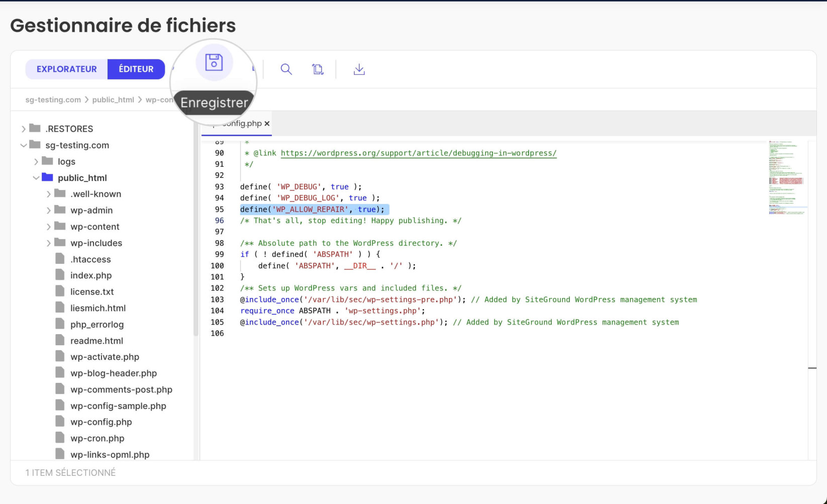827x504 pixels.
Task: Click public_html in breadcrumb path
Action: (113, 100)
